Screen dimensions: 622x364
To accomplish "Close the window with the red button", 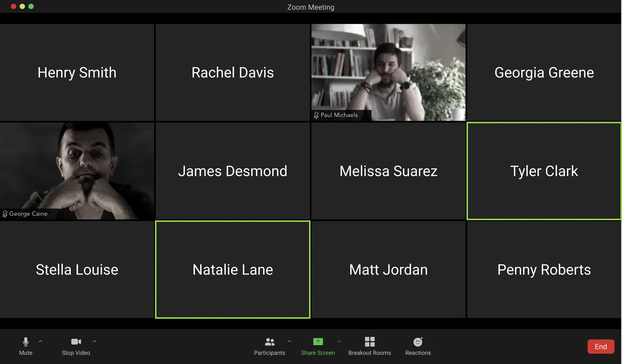I will click(x=14, y=6).
